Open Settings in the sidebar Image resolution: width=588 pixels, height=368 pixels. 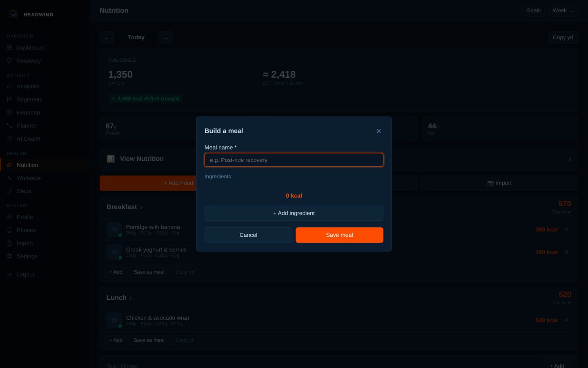[45, 256]
